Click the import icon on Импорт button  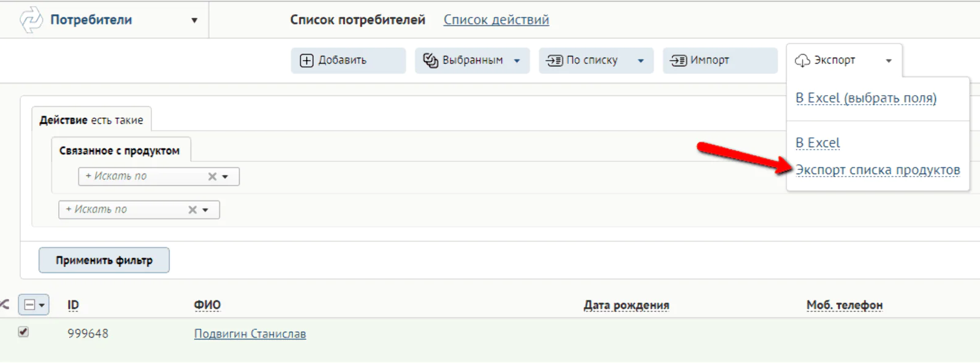pyautogui.click(x=678, y=60)
